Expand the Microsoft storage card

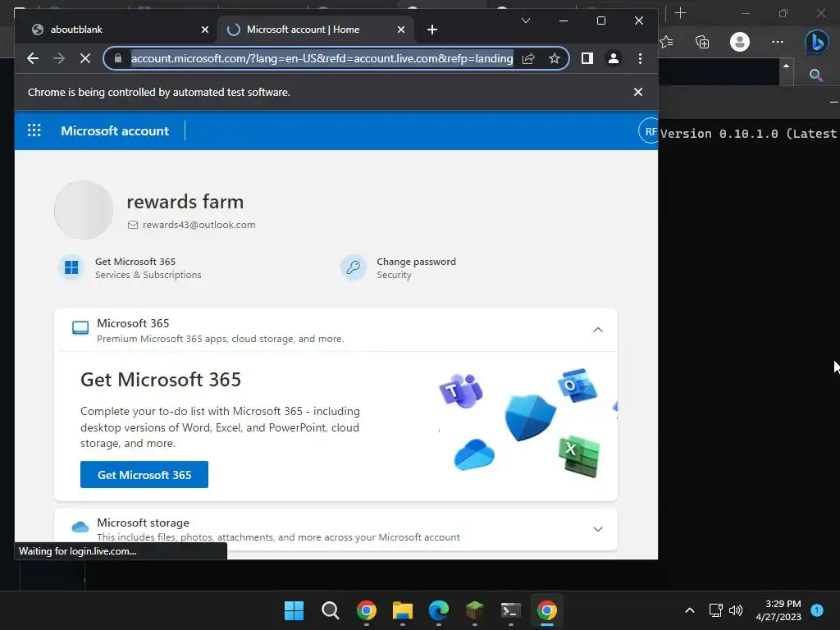[x=598, y=529]
